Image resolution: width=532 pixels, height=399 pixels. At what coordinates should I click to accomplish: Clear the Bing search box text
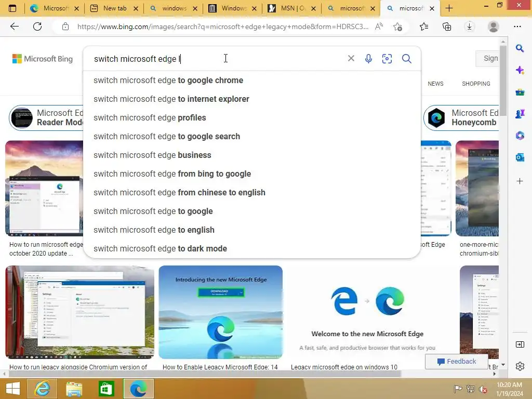tap(351, 58)
